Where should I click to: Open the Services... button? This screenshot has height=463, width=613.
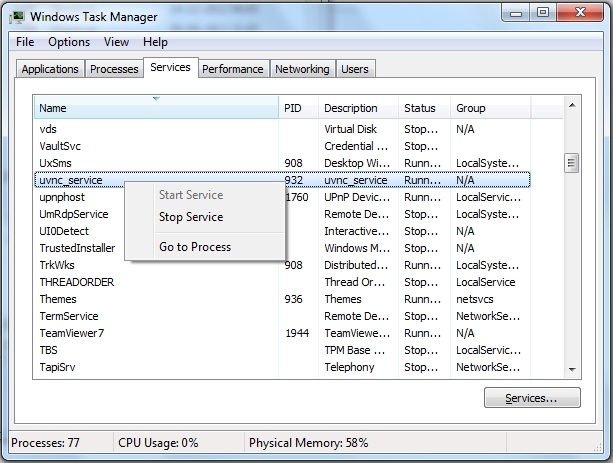532,398
